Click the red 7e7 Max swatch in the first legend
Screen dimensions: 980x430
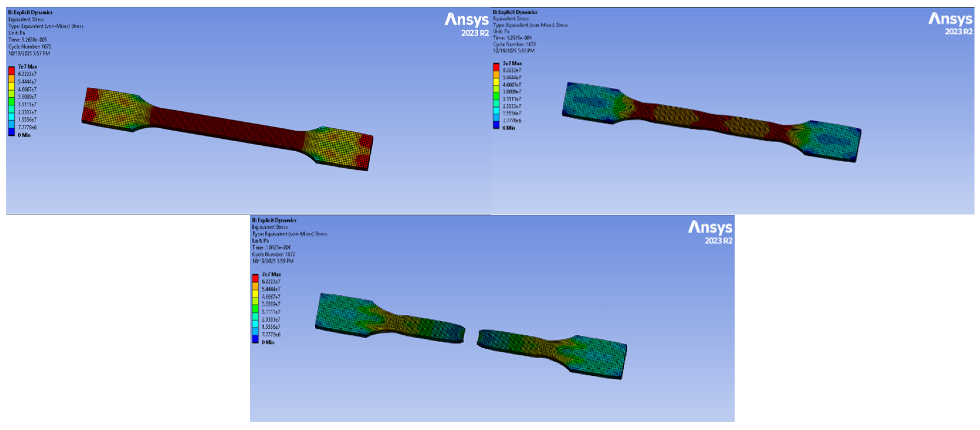point(11,71)
